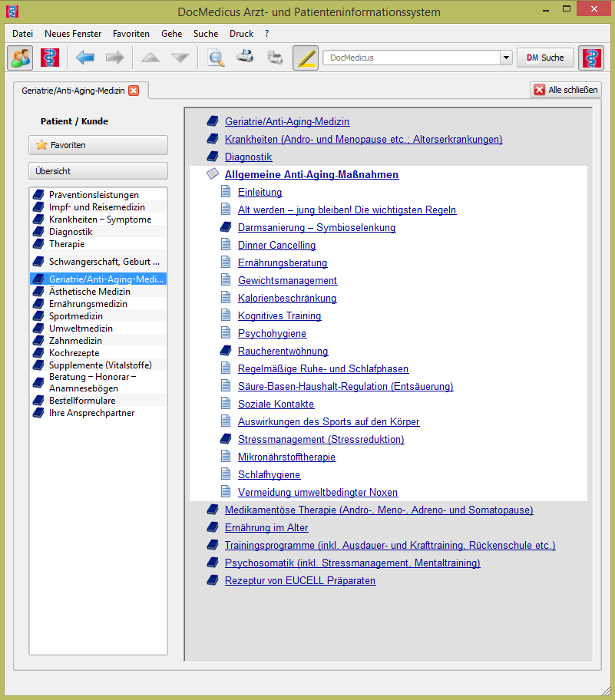The image size is (615, 700).
Task: Close the Geriatrie/Anti-Aging-Medizin tab with red X
Action: [134, 91]
